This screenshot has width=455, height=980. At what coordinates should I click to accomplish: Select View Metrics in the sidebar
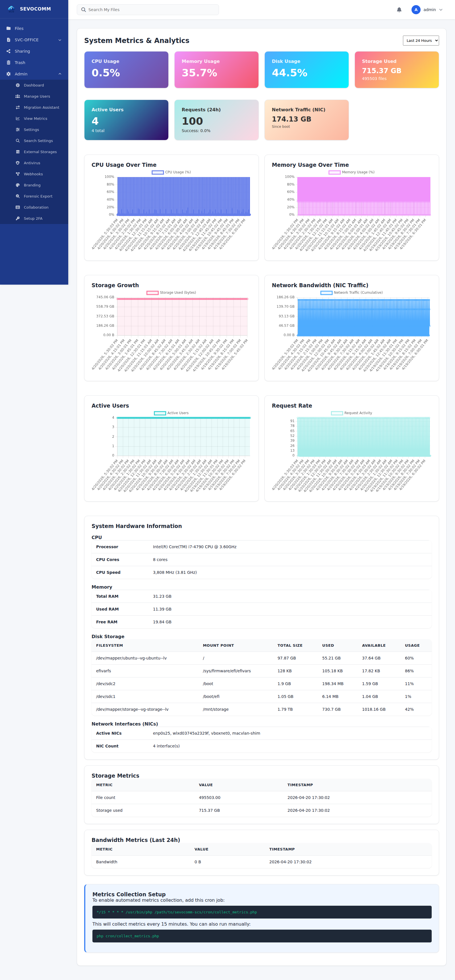[x=35, y=118]
